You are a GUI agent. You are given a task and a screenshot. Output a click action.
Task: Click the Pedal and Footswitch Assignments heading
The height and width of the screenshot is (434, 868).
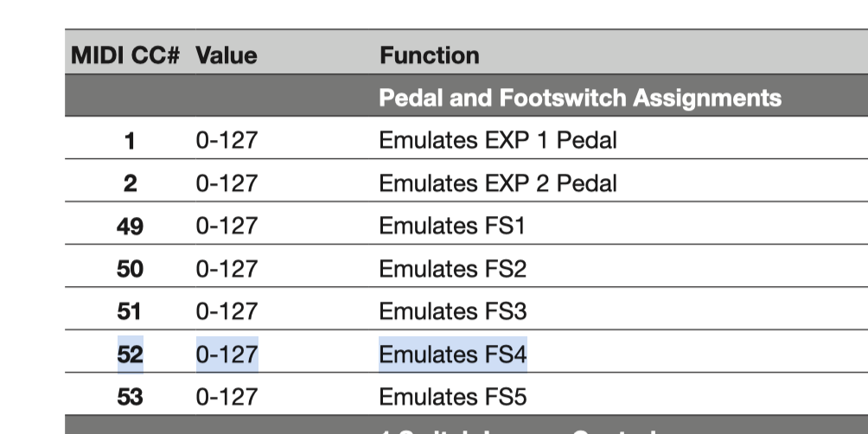(579, 98)
